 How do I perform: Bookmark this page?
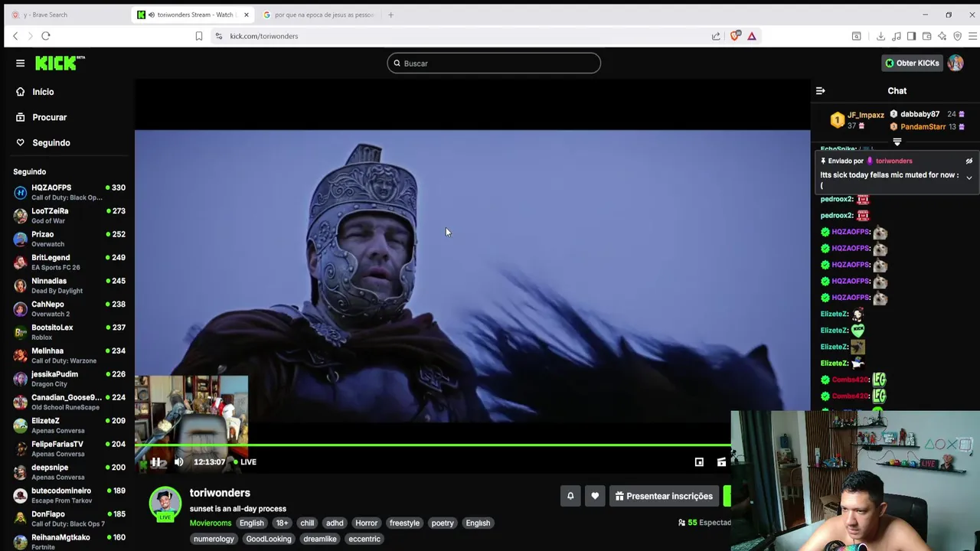coord(198,36)
